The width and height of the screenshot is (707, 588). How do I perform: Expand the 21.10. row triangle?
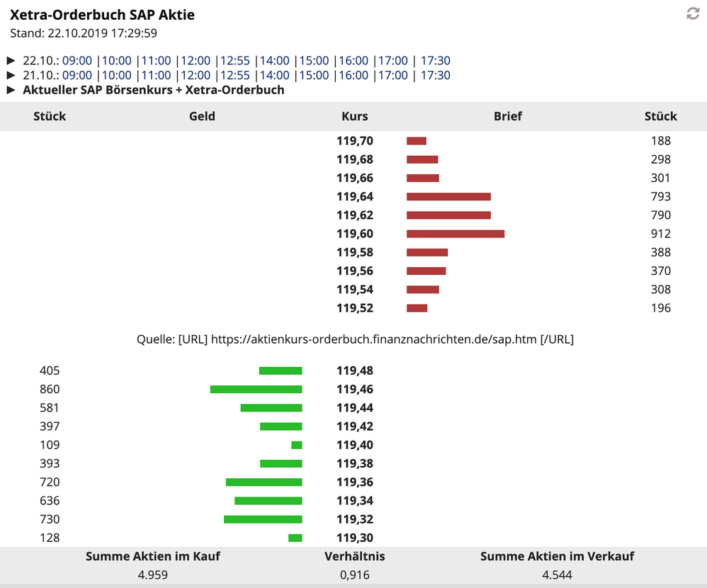(11, 75)
